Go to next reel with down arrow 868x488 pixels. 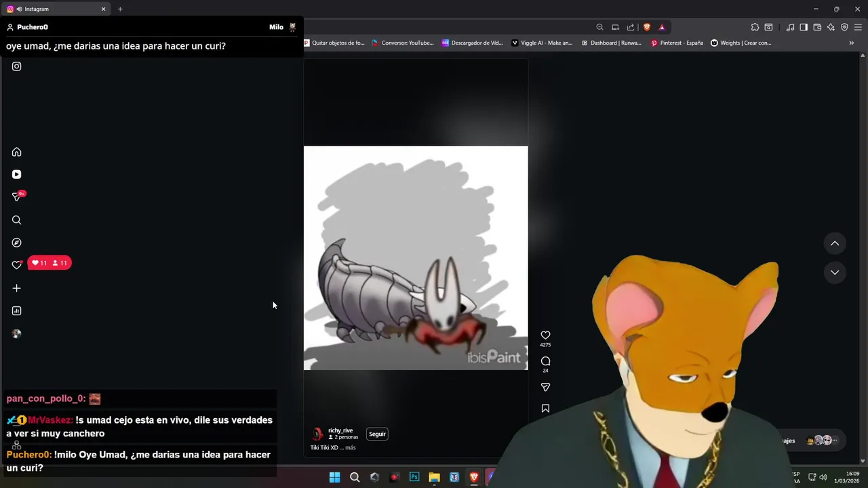835,272
